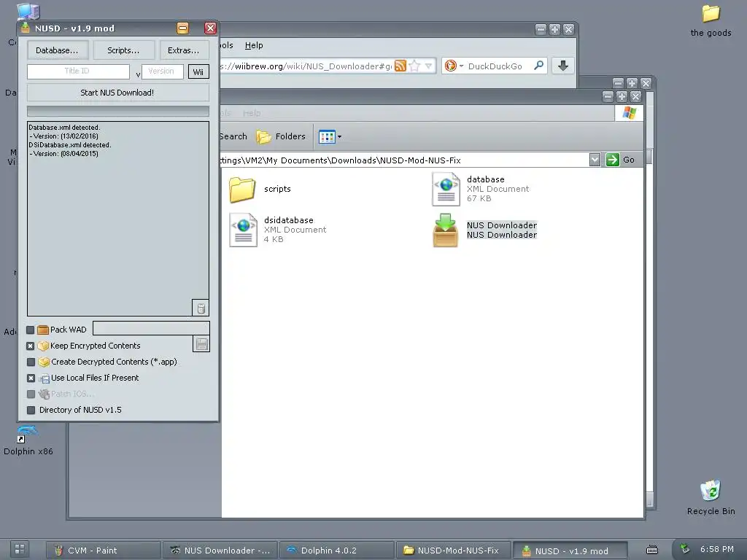747x560 pixels.
Task: Click the My Computer desktop icon
Action: [28, 10]
